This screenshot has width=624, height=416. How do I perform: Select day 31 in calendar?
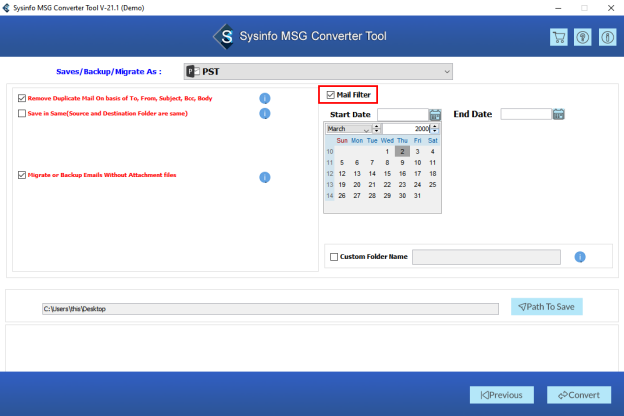(417, 196)
